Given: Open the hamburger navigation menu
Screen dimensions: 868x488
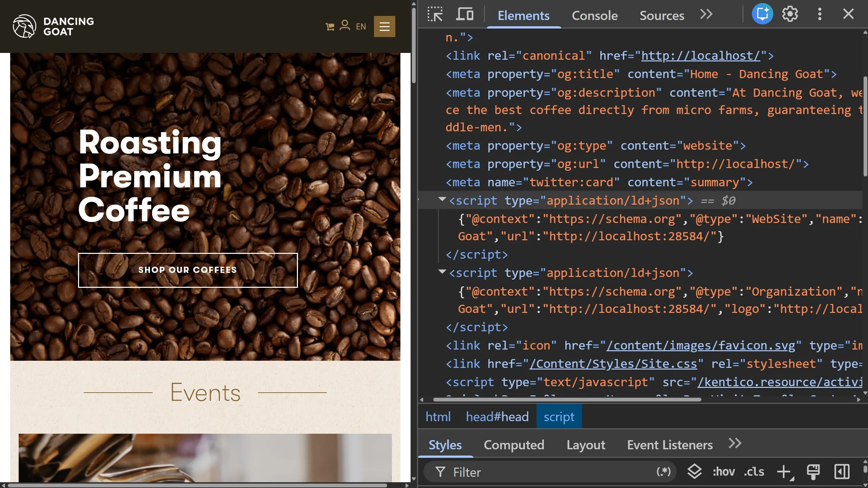Looking at the screenshot, I should (x=384, y=26).
